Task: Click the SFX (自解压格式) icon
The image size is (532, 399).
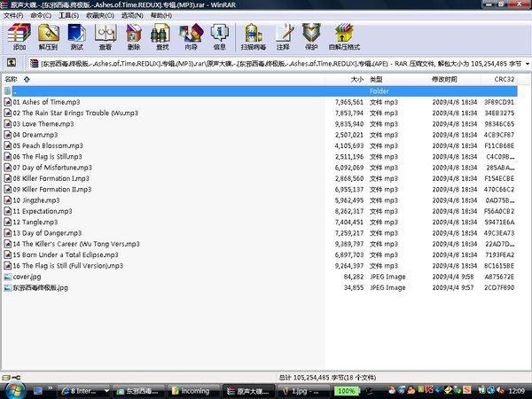Action: 344,36
